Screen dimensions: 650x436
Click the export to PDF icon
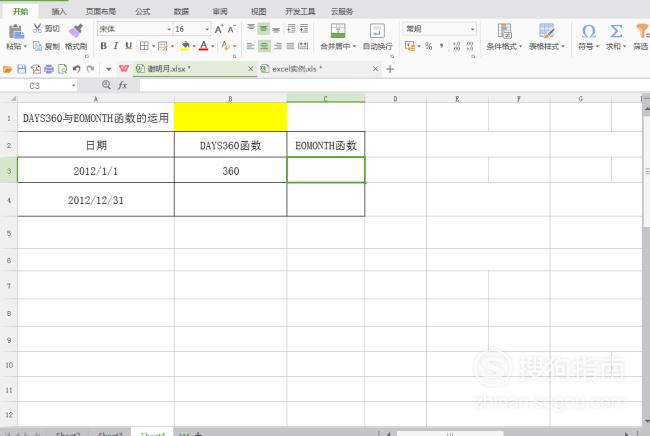point(36,69)
